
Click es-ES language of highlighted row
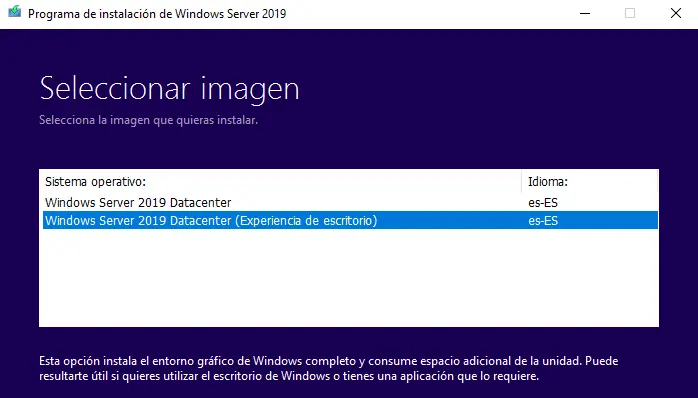543,221
